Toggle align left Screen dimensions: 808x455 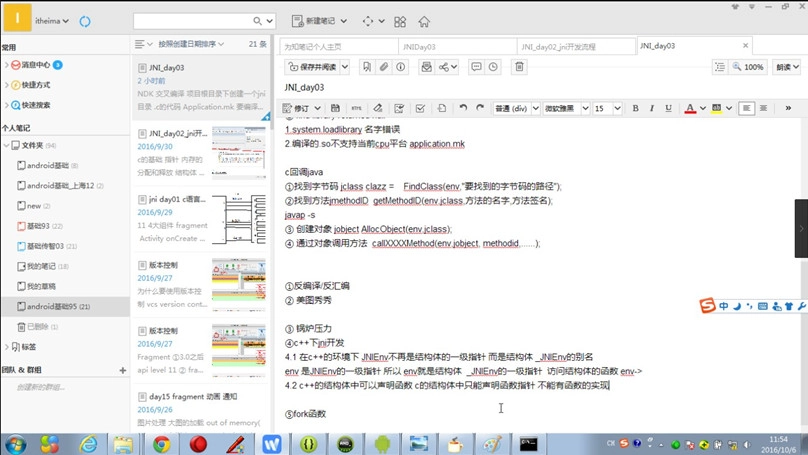[746, 108]
